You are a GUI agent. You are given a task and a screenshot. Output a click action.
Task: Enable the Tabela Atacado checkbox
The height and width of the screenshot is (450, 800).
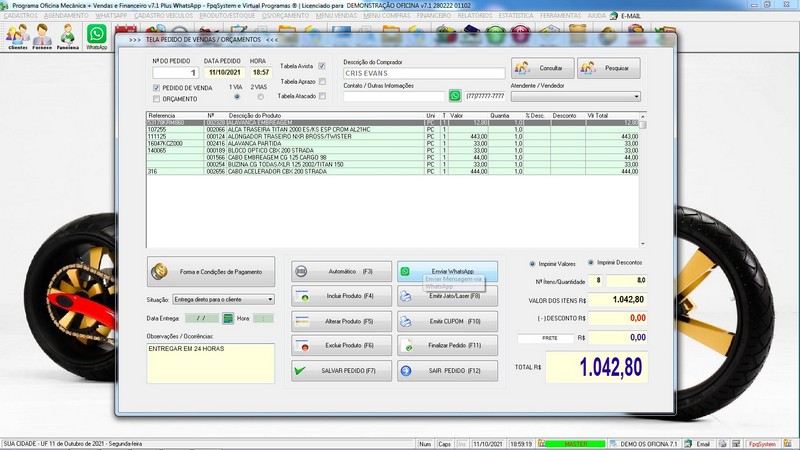(x=322, y=96)
